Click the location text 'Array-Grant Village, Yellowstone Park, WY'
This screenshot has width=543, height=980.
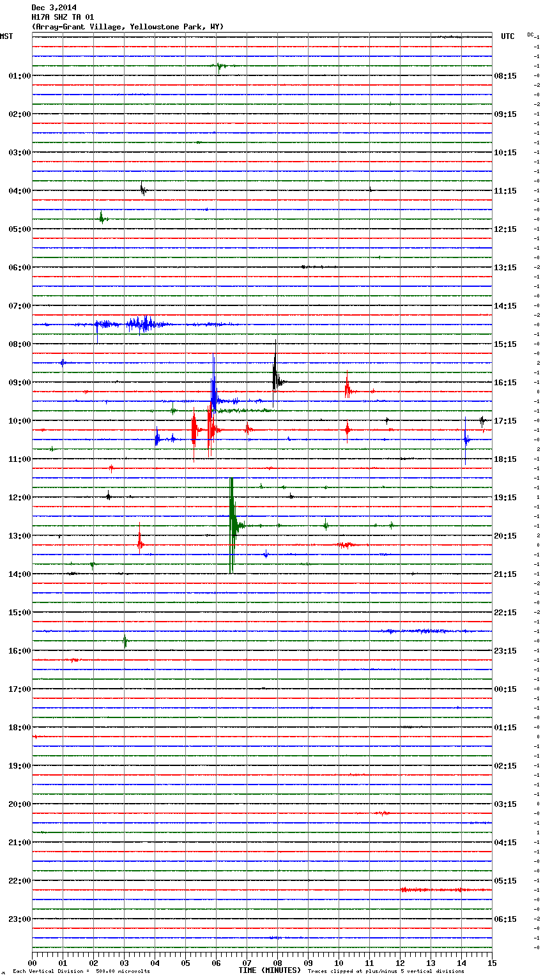(128, 27)
